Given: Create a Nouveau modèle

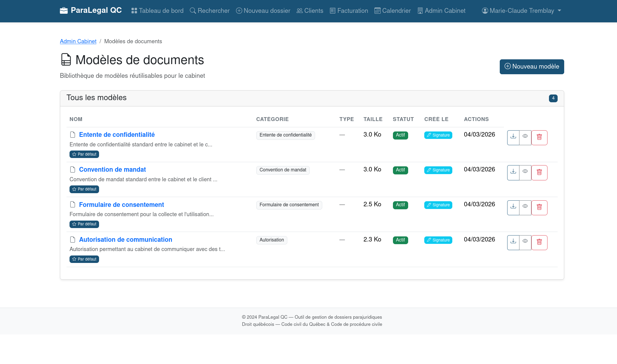Looking at the screenshot, I should click(x=532, y=66).
